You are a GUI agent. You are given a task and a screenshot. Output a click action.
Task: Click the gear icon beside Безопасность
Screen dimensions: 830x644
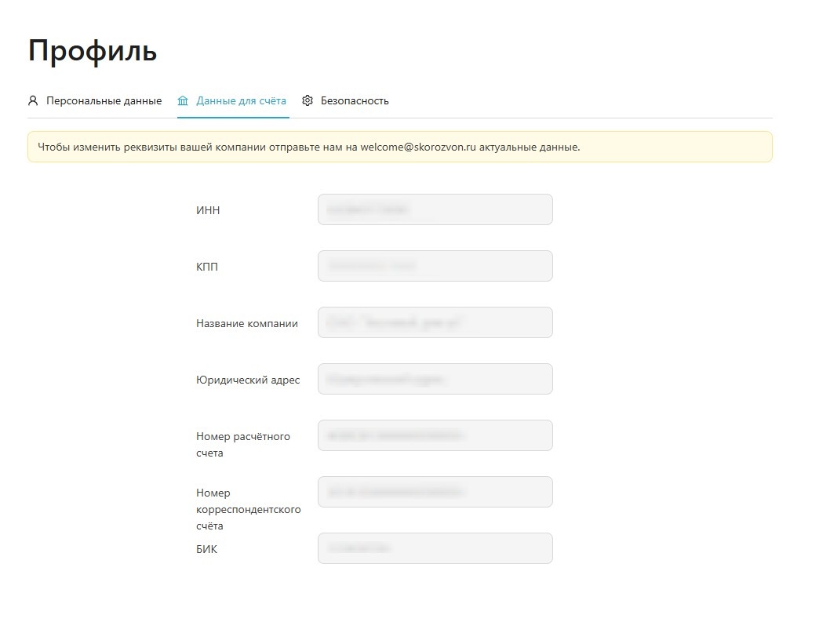tap(308, 101)
